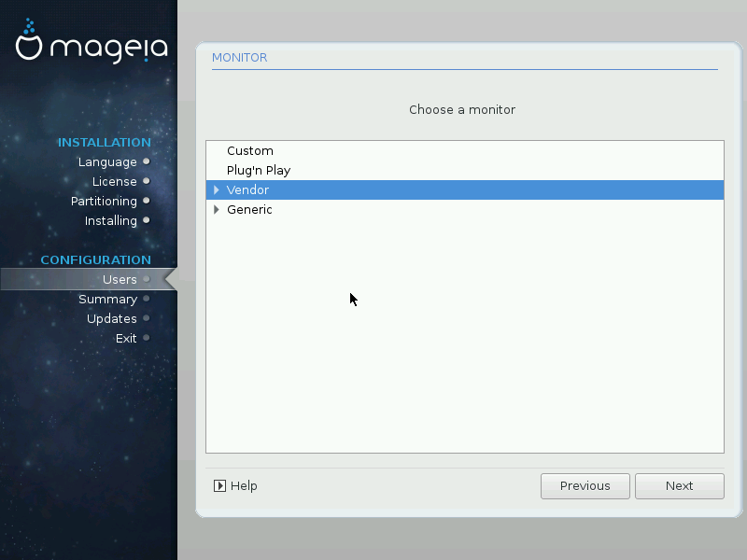747x560 pixels.
Task: Select the Generic entry label
Action: [249, 210]
